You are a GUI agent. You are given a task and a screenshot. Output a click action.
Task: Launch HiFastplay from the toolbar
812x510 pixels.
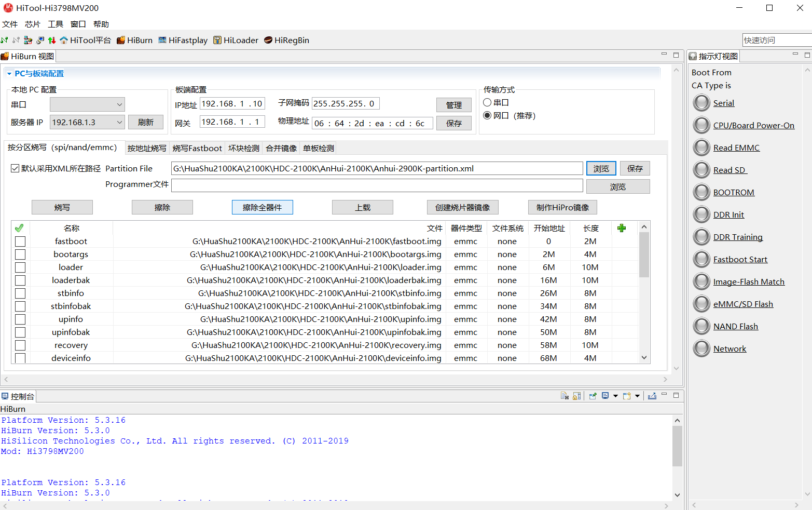coord(183,41)
